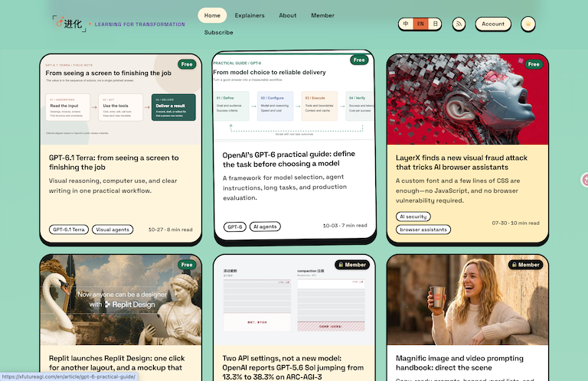Select the EN language option
The height and width of the screenshot is (381, 588).
pyautogui.click(x=420, y=24)
